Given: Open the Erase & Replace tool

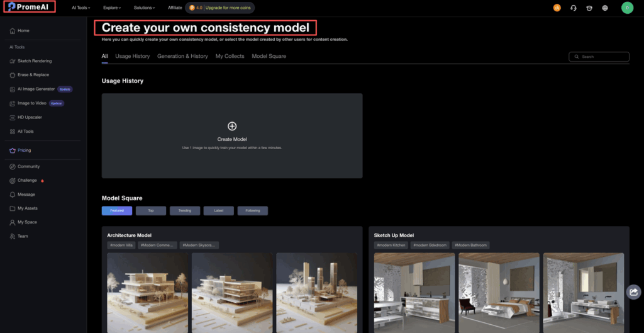Looking at the screenshot, I should click(29, 76).
